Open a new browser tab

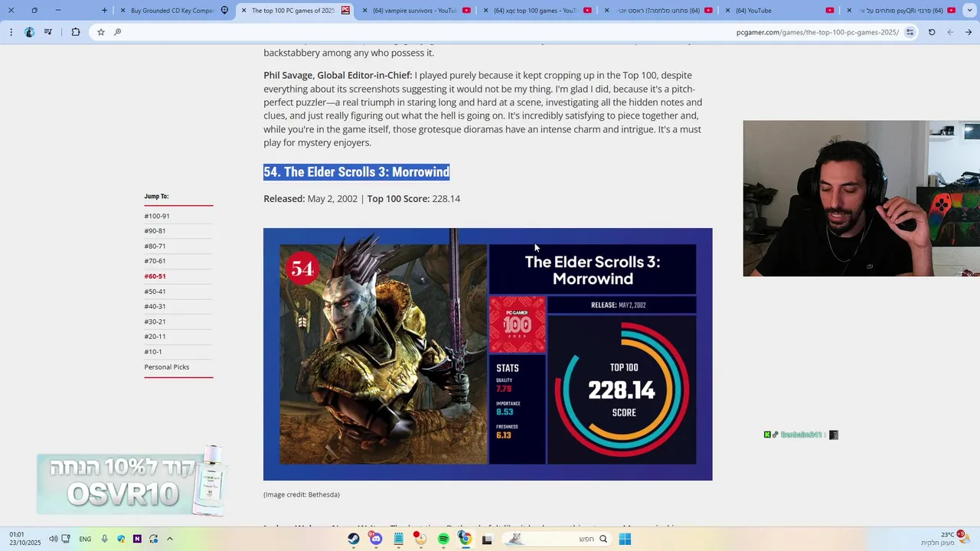(x=105, y=11)
